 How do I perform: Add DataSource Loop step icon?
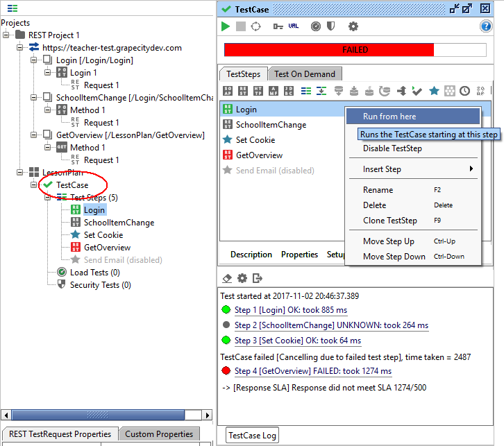[x=385, y=91]
